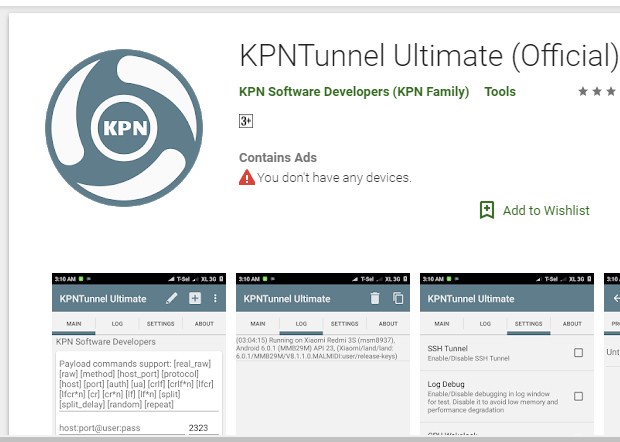Screen dimensions: 620x442
Task: Open the Tools category link
Action: [500, 92]
